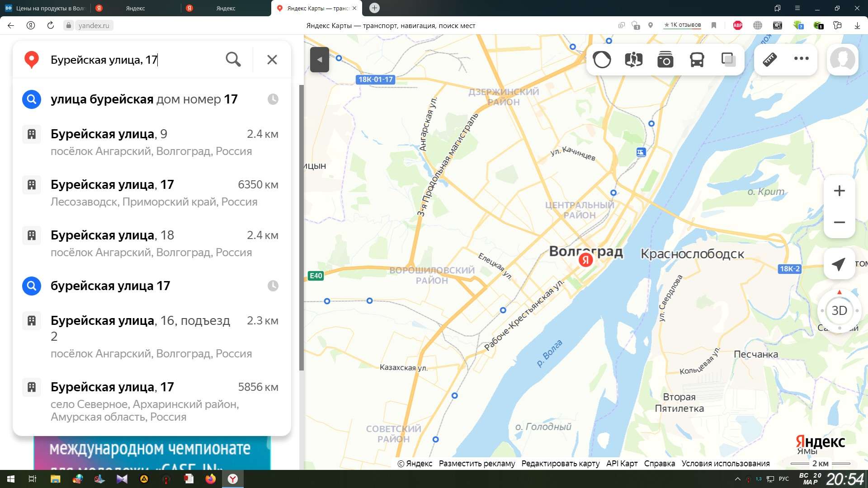Click the magnifier search button
This screenshot has width=868, height=488.
tap(233, 59)
